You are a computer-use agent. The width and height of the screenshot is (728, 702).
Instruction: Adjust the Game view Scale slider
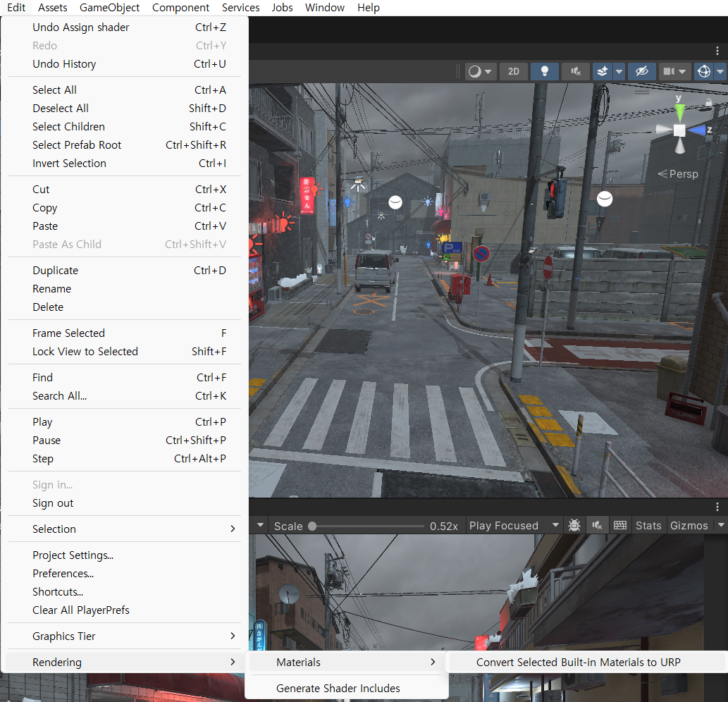tap(368, 526)
